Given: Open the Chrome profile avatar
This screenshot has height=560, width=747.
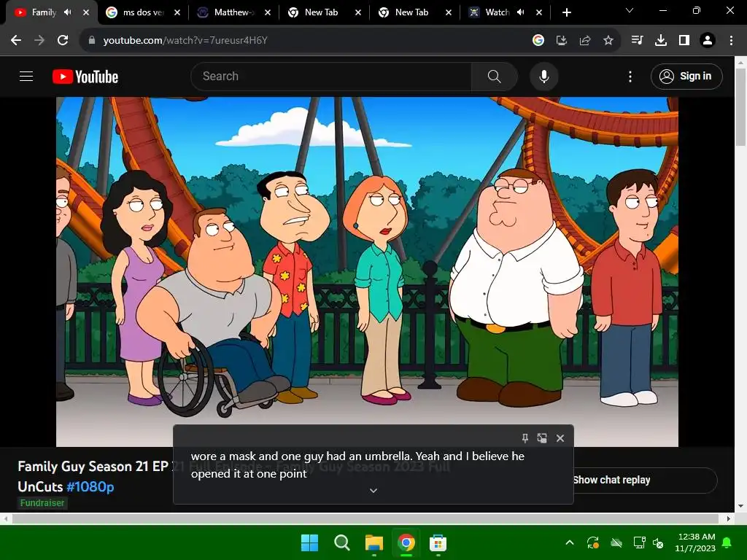Looking at the screenshot, I should [708, 41].
